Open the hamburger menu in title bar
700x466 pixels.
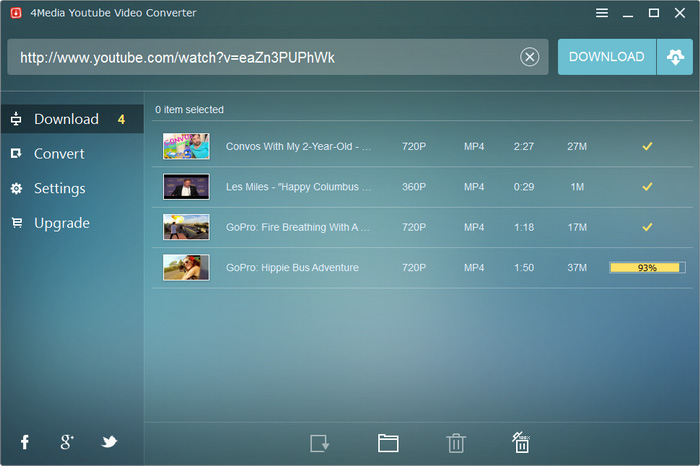pyautogui.click(x=602, y=13)
